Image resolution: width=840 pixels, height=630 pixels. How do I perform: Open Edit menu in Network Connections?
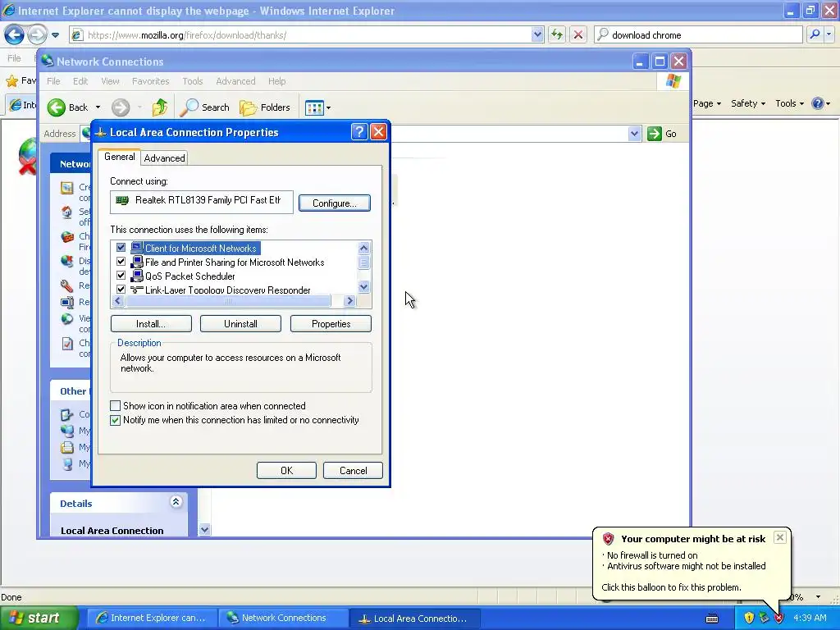coord(80,81)
